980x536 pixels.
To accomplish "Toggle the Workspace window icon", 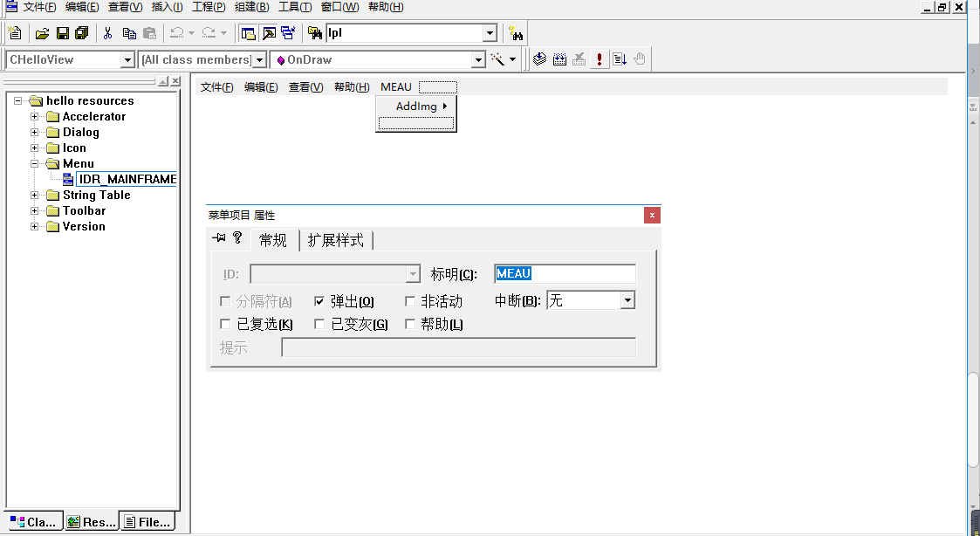I will [248, 32].
